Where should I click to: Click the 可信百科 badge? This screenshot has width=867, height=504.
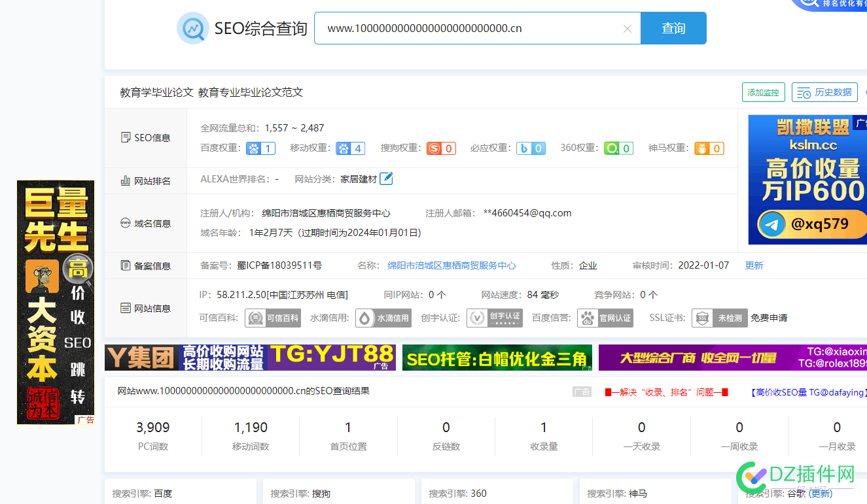(x=273, y=318)
